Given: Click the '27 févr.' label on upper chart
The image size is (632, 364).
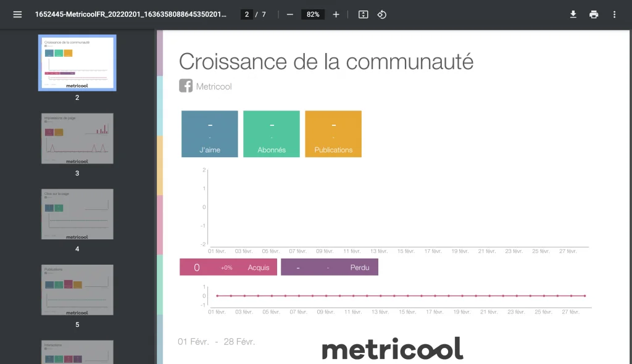Looking at the screenshot, I should (x=568, y=251).
